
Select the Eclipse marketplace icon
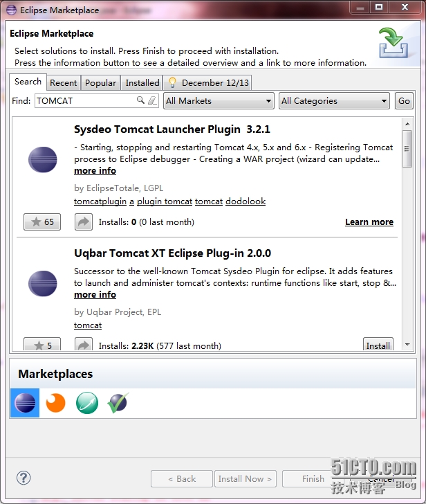click(x=25, y=403)
